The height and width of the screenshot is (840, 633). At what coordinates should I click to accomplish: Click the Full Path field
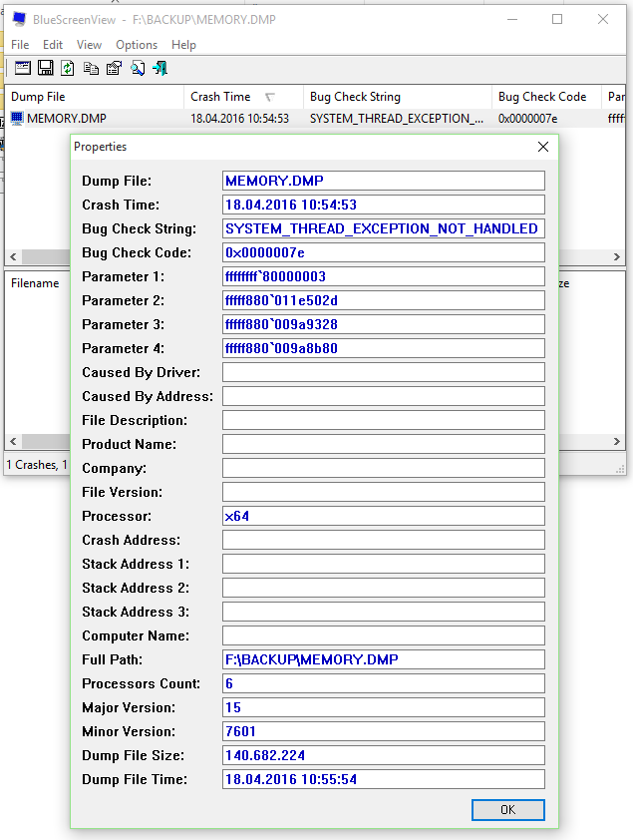[x=384, y=659]
